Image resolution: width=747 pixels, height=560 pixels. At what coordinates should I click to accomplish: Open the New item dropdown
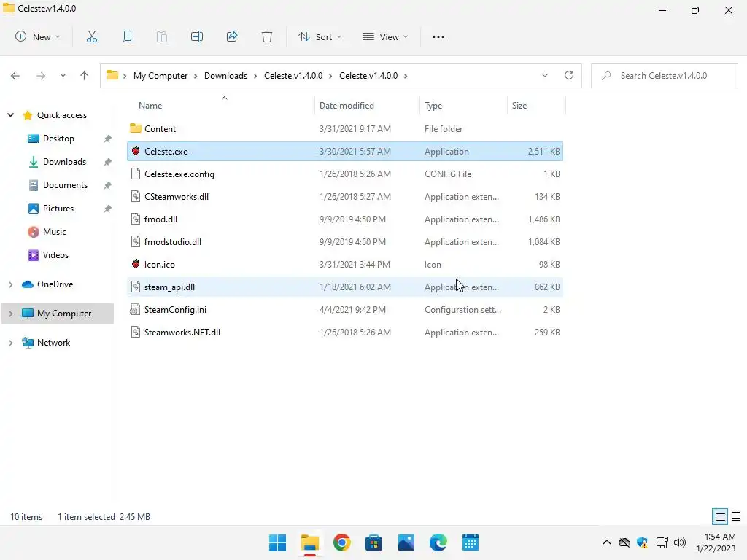[x=38, y=36]
